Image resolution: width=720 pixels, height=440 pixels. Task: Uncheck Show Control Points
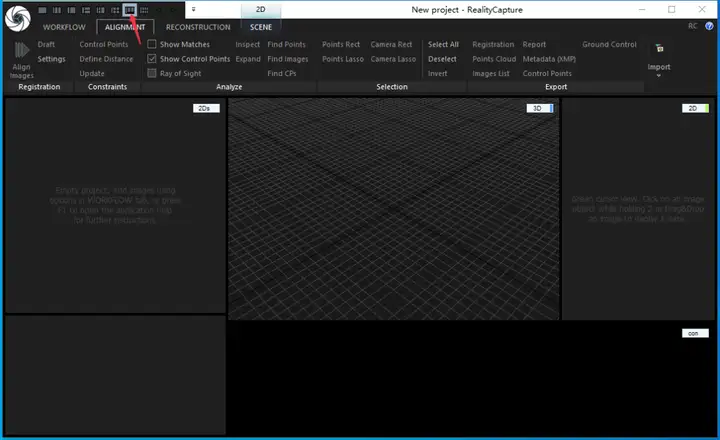[x=152, y=59]
